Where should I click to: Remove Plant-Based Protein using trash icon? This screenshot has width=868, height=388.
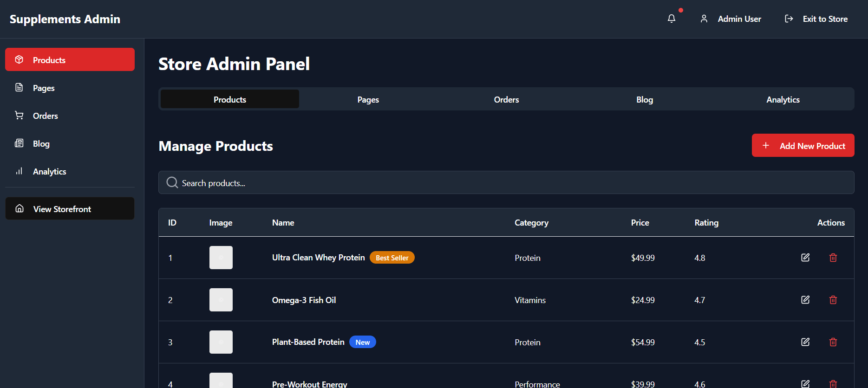point(833,342)
